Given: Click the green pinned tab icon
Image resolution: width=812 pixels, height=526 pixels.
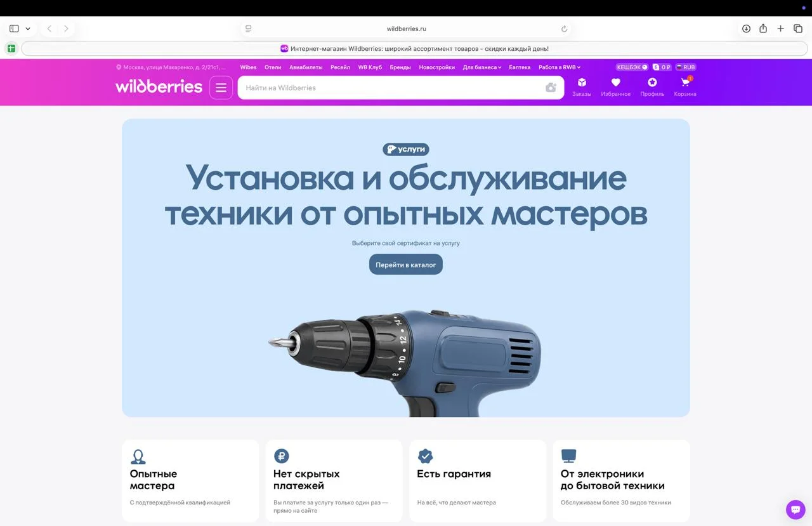Looking at the screenshot, I should click(11, 49).
